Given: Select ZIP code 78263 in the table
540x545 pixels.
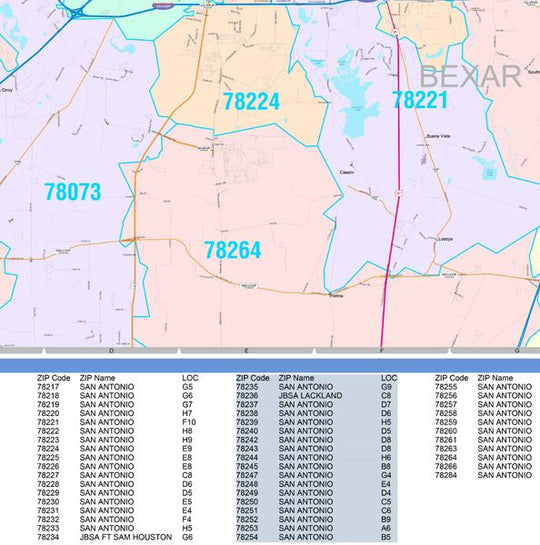Looking at the screenshot, I should 446,449.
